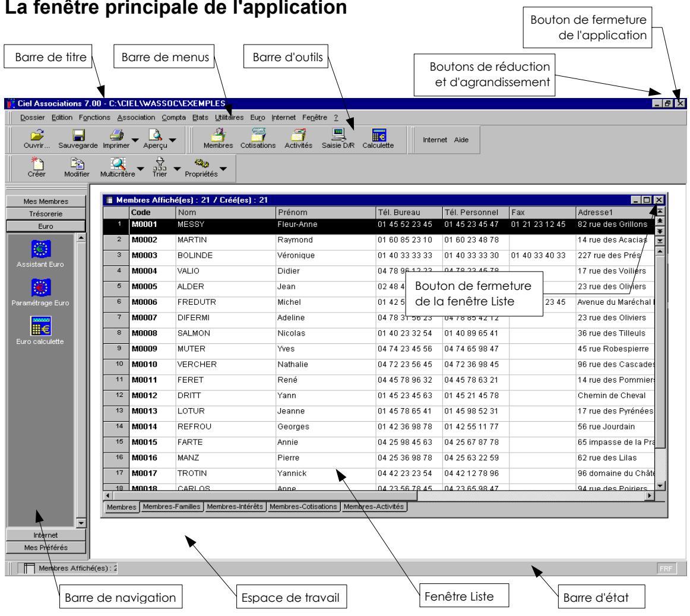Open a file with the Ouvrir toolbar icon

(37, 134)
